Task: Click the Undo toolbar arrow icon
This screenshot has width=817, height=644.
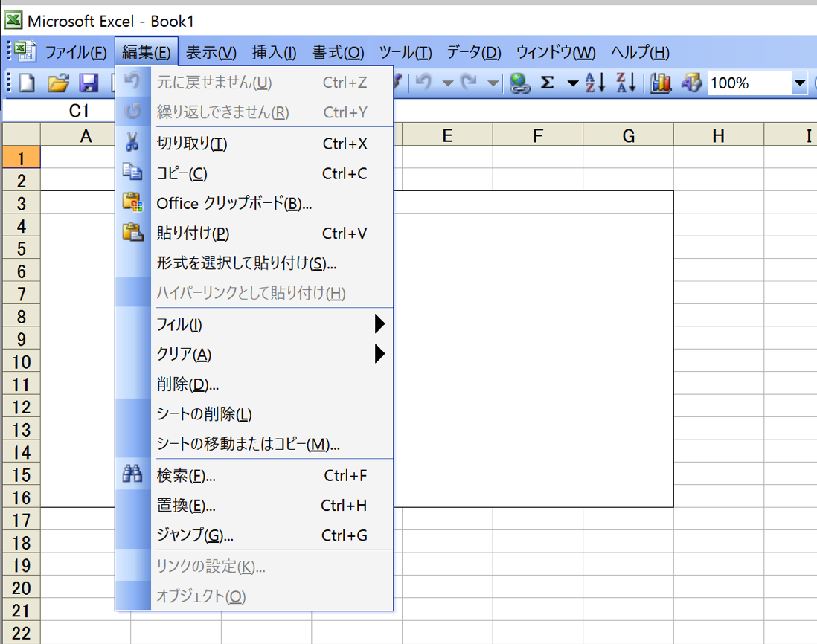Action: 423,83
